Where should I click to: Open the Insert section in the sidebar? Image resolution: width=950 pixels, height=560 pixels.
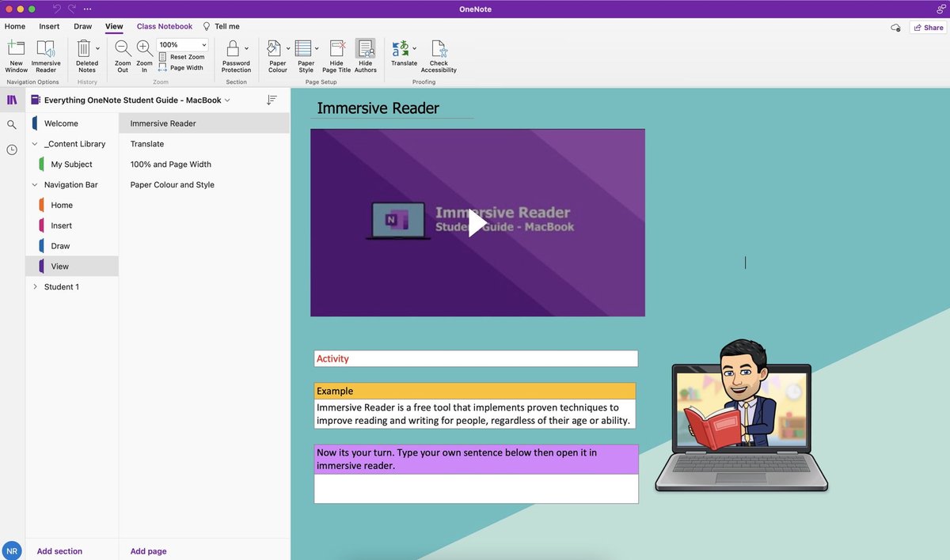72,225
